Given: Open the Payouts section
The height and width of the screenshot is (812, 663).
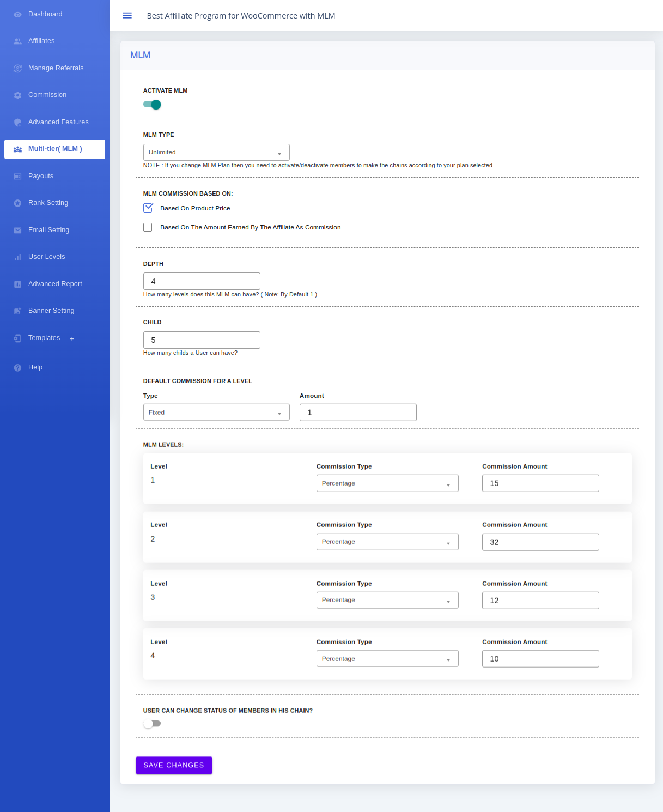Looking at the screenshot, I should click(41, 175).
